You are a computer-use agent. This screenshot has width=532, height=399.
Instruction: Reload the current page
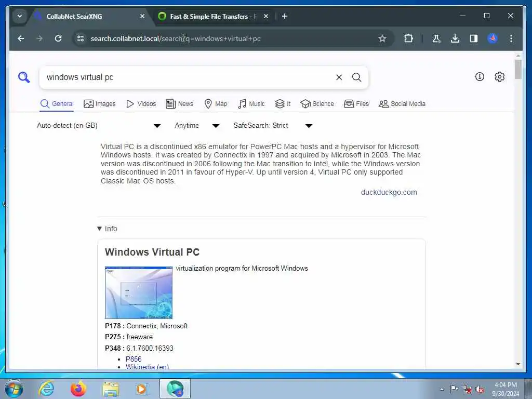58,38
